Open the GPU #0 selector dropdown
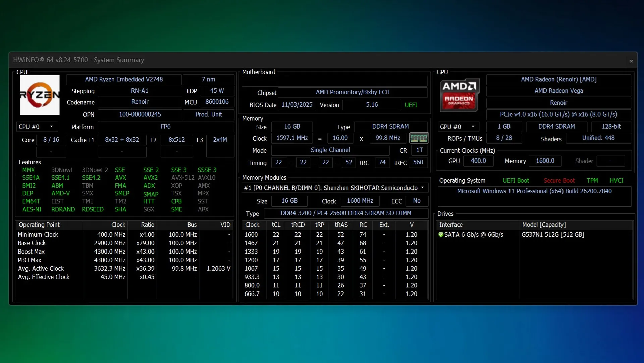644x363 pixels. click(458, 127)
